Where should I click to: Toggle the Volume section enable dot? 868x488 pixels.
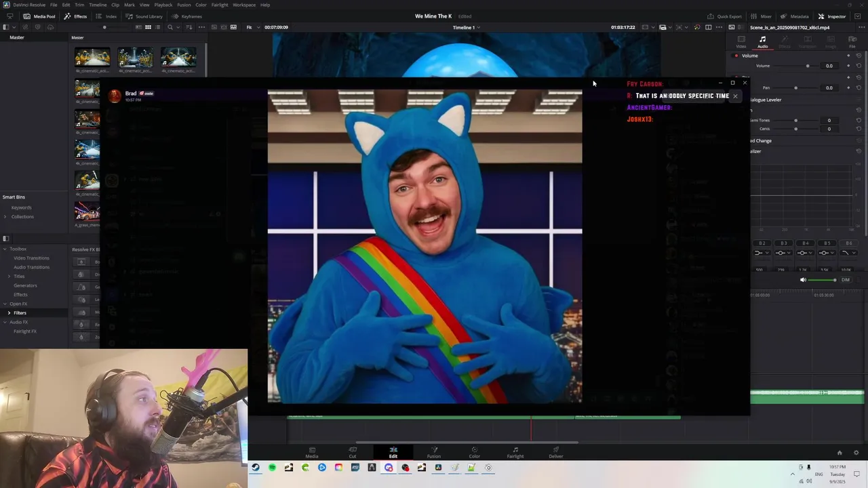736,56
